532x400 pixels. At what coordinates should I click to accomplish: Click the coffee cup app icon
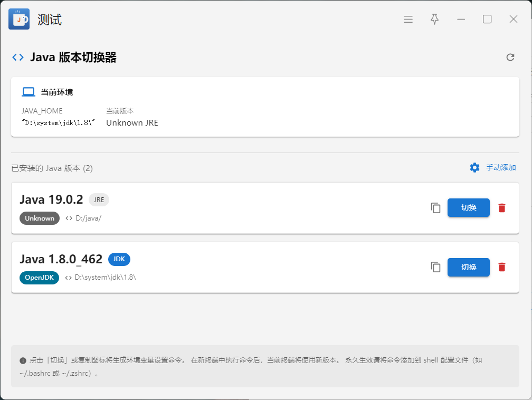click(19, 20)
